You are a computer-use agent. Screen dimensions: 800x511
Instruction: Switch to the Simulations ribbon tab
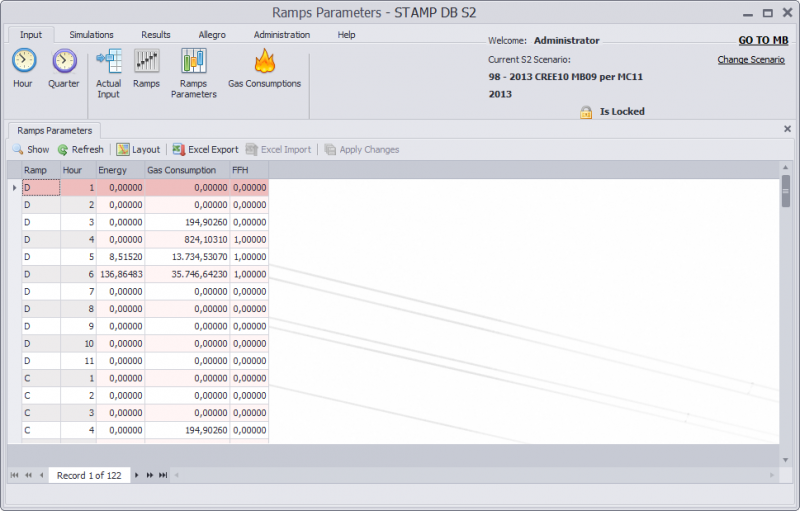point(91,35)
